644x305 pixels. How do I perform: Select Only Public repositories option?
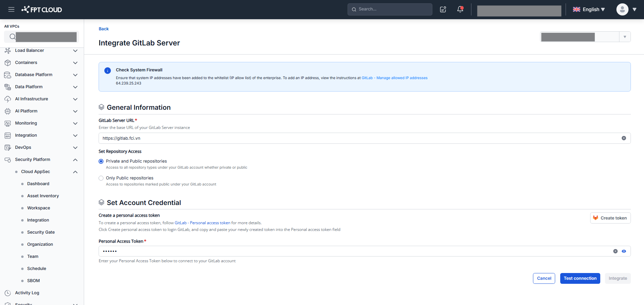tap(101, 178)
